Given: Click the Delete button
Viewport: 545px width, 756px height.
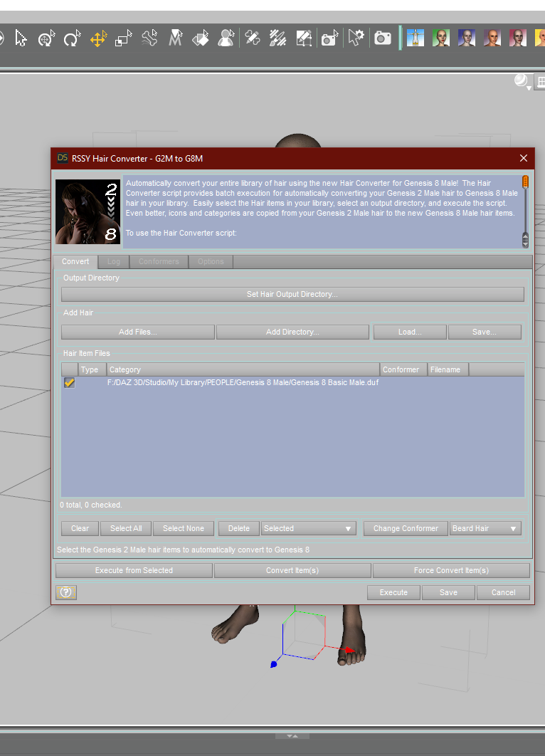Looking at the screenshot, I should pyautogui.click(x=239, y=528).
